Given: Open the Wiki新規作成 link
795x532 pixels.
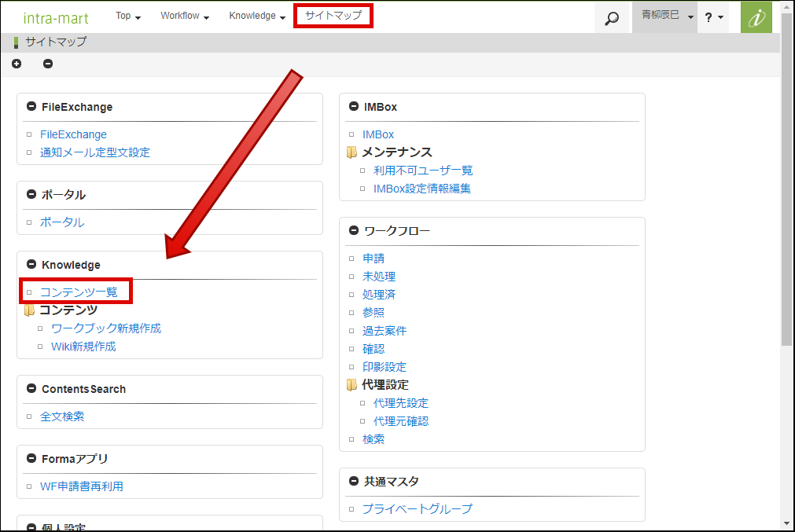Looking at the screenshot, I should click(83, 346).
